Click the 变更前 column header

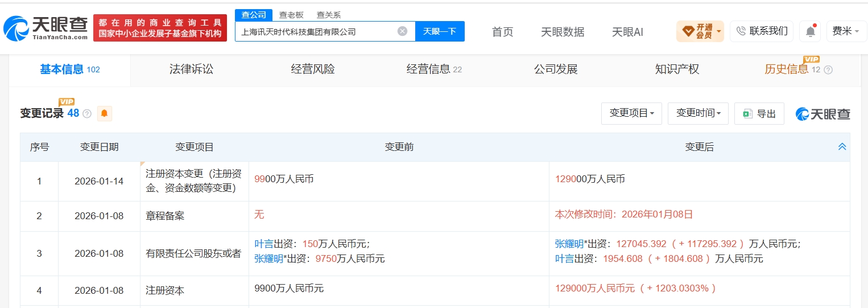(x=399, y=147)
